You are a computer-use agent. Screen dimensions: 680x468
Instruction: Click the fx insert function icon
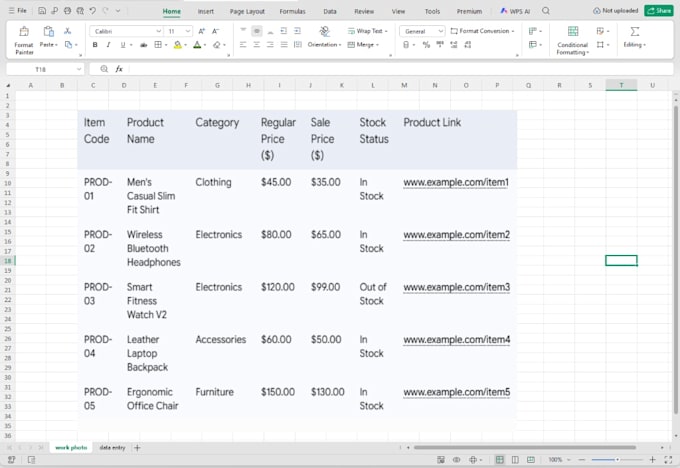pyautogui.click(x=119, y=69)
